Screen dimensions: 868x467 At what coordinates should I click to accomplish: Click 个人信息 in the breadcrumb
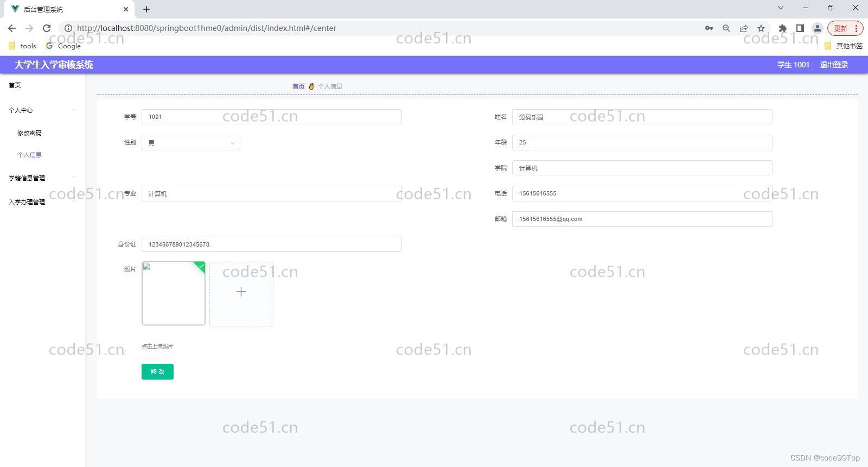pyautogui.click(x=330, y=86)
